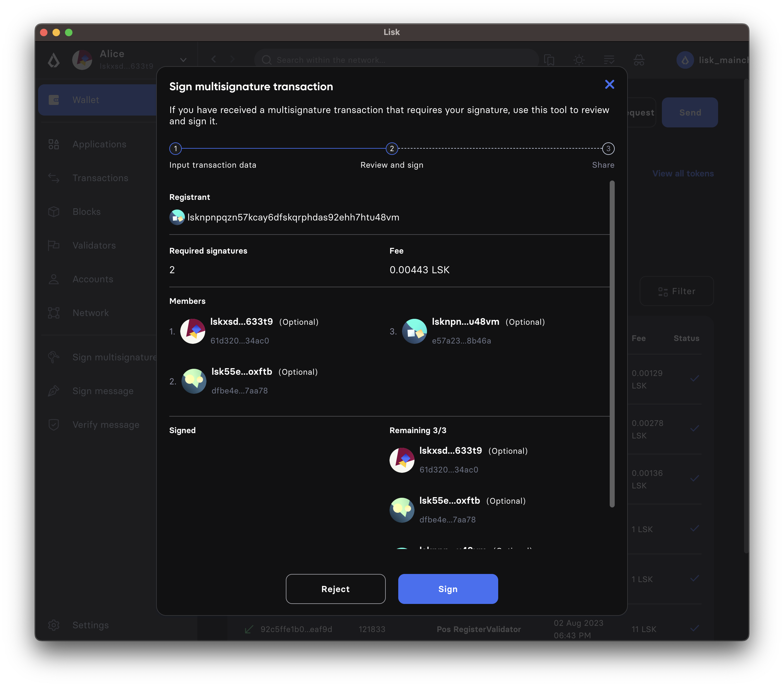Click the Sign message pen icon in the sidebar
Image resolution: width=784 pixels, height=687 pixels.
pyautogui.click(x=54, y=391)
